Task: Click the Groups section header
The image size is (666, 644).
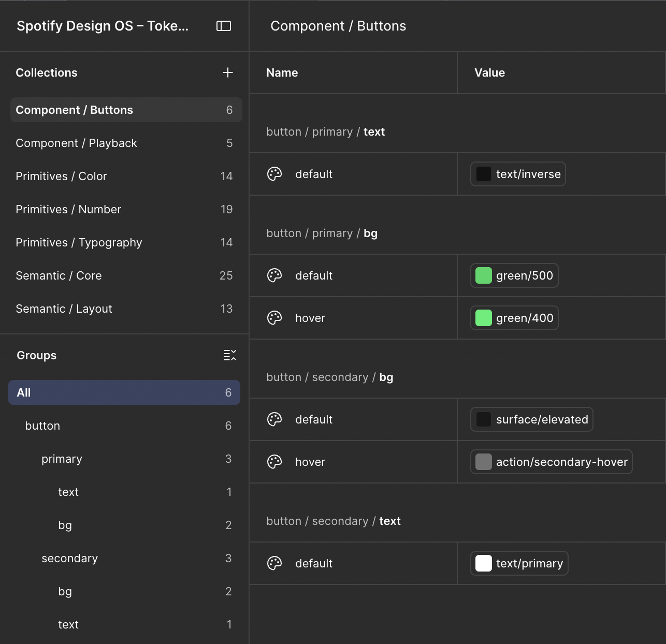Action: click(x=37, y=355)
